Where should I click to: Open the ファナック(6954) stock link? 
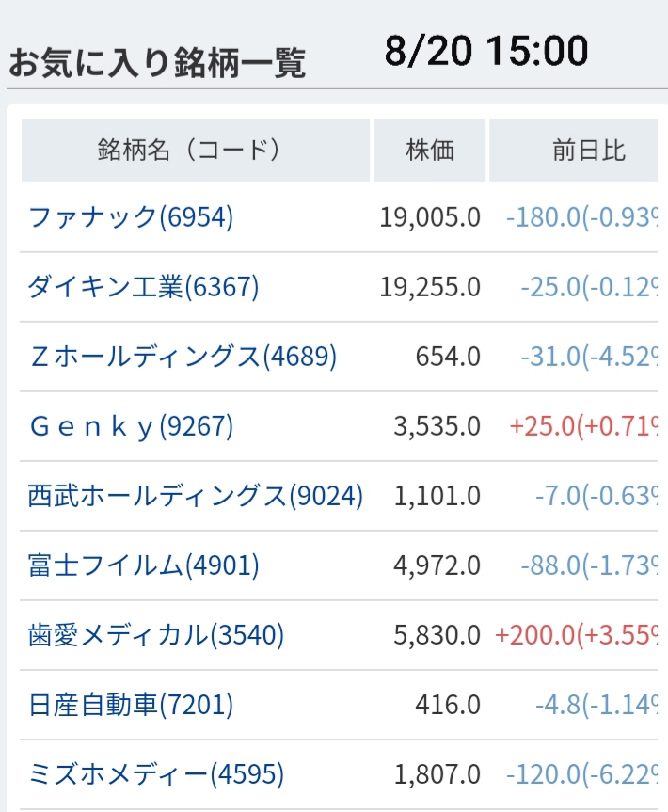[x=131, y=217]
